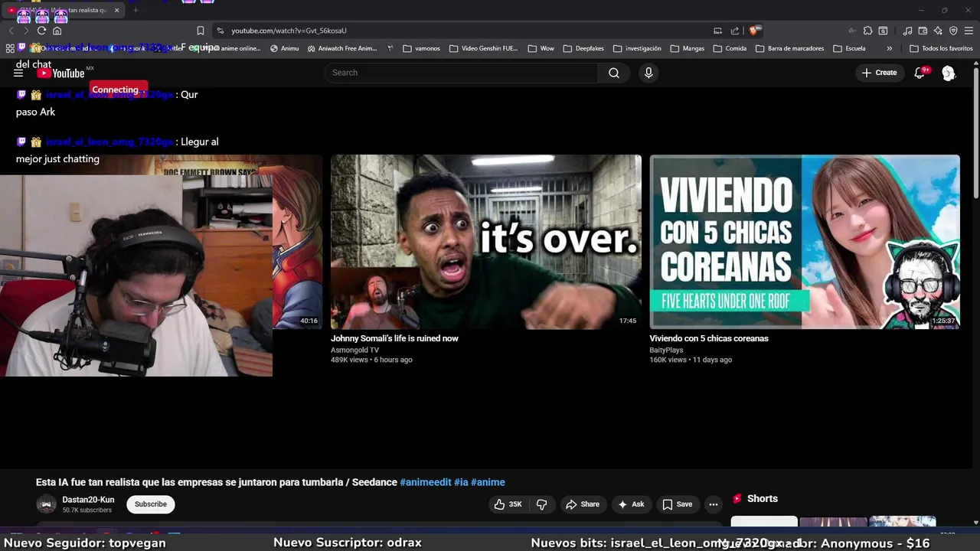
Task: Close the current YouTube tab
Action: (116, 10)
